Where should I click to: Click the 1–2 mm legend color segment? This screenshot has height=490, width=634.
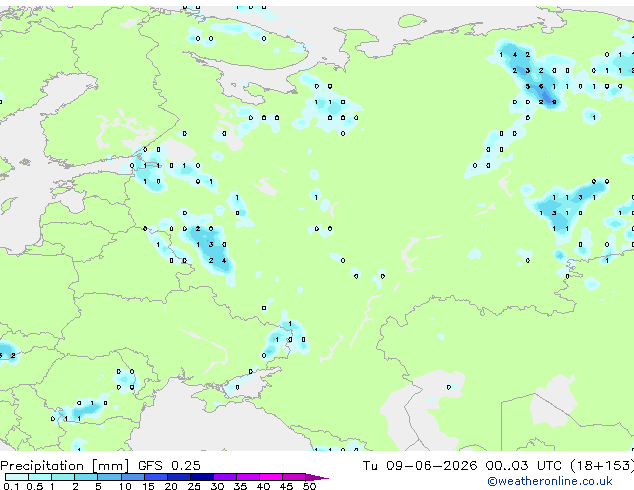coord(63,477)
